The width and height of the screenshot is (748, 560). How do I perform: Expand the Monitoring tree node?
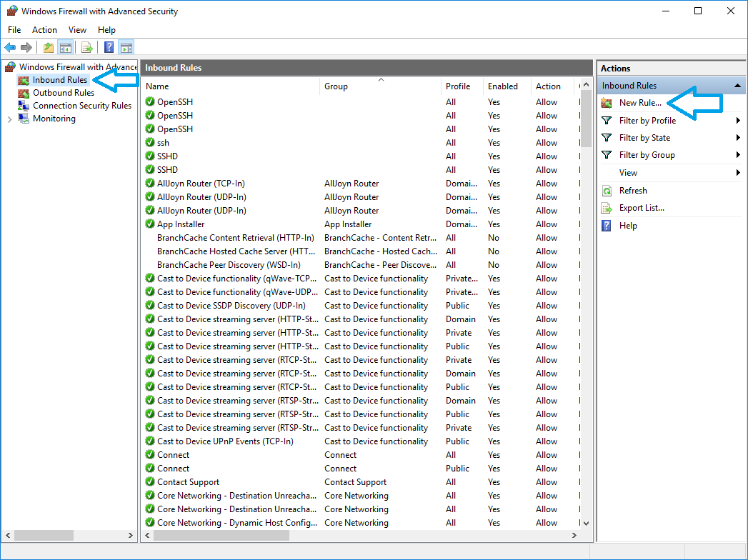[9, 119]
